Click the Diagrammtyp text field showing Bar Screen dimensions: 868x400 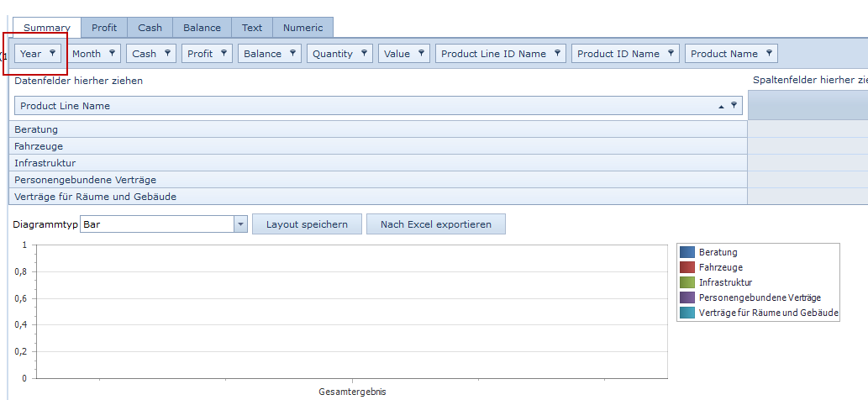pos(156,224)
